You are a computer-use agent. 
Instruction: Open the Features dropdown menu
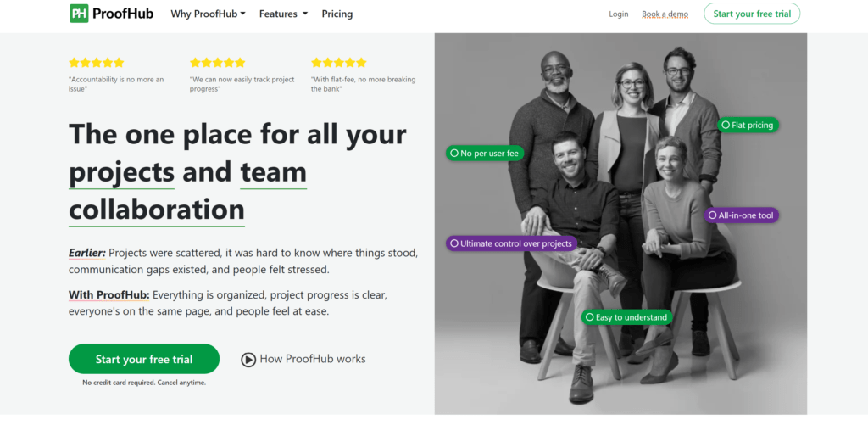[x=283, y=14]
